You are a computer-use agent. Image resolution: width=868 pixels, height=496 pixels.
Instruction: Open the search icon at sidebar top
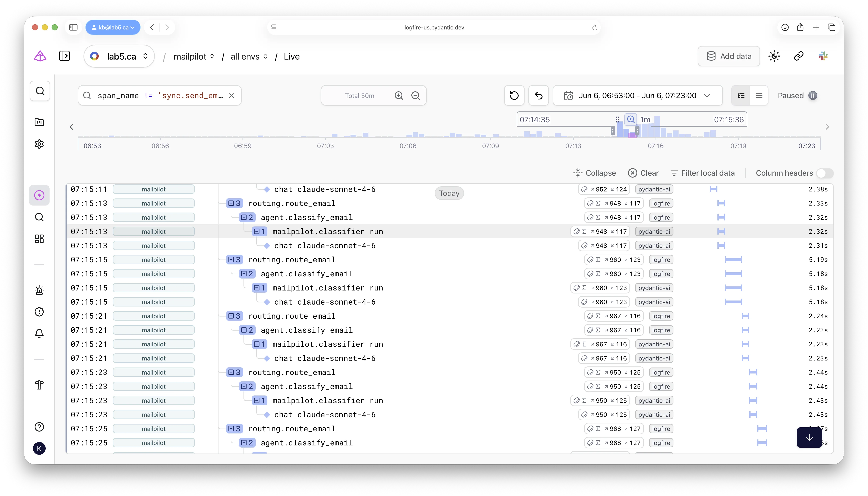(40, 91)
